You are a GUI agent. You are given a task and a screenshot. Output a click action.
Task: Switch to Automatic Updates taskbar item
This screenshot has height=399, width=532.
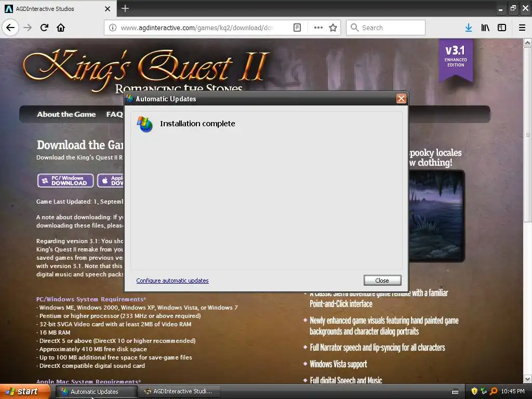click(x=96, y=392)
